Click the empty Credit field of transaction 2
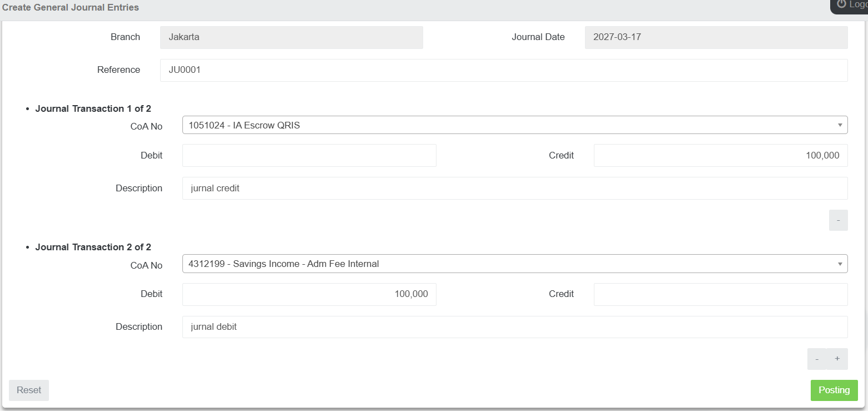Image resolution: width=868 pixels, height=411 pixels. (720, 294)
